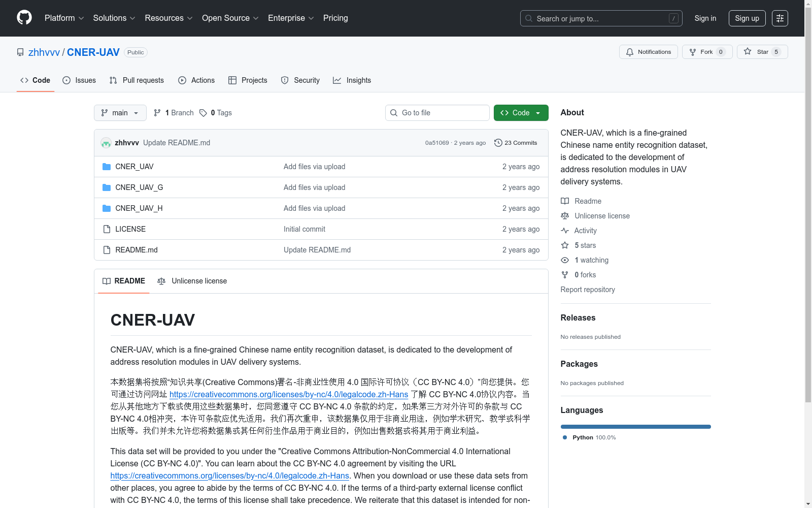812x508 pixels.
Task: Open the main branch selector dropdown
Action: [x=120, y=113]
